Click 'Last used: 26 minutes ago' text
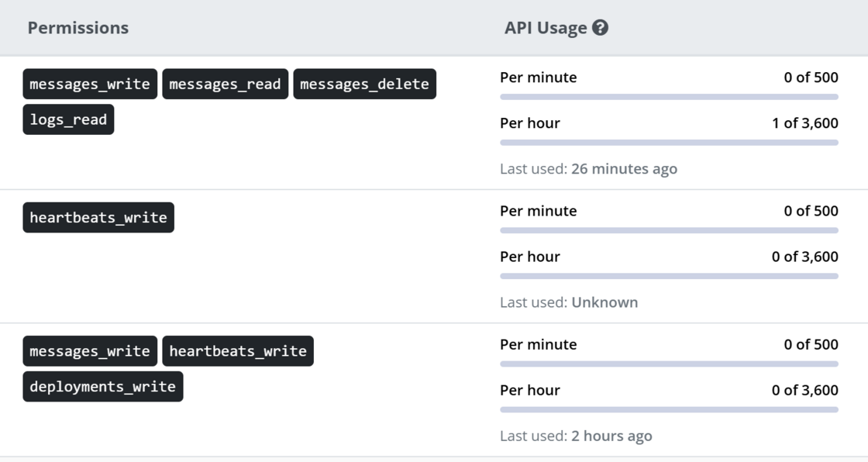868x462 pixels. (x=588, y=168)
